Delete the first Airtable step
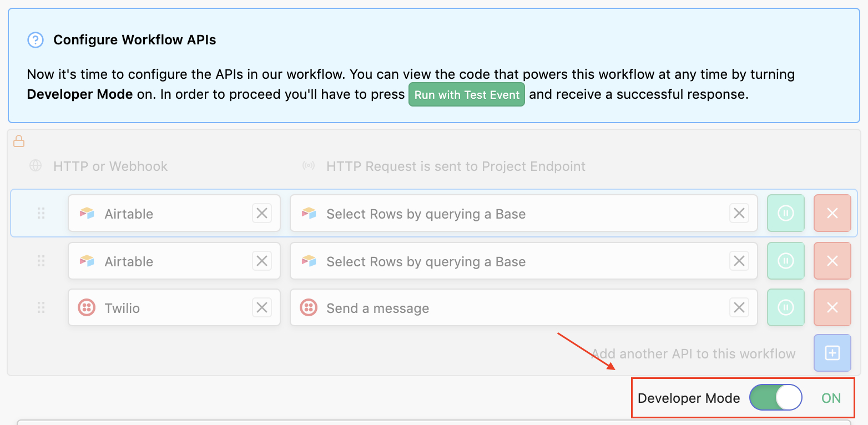868x425 pixels. click(x=832, y=213)
